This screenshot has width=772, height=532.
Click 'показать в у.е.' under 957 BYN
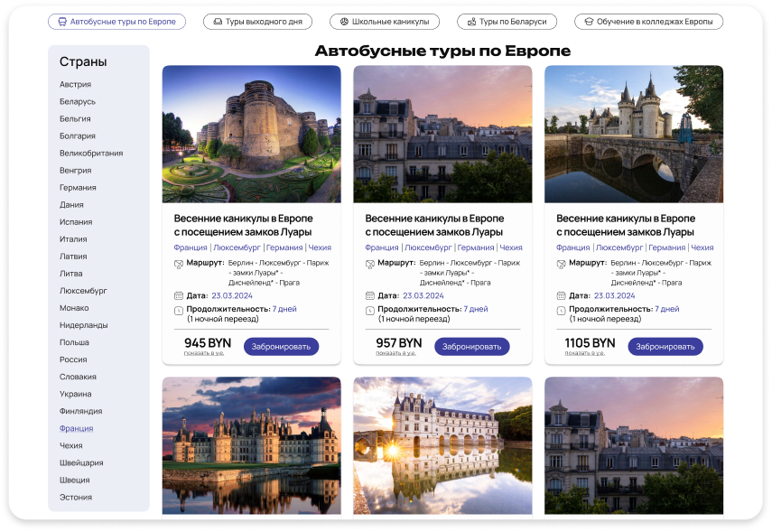point(395,353)
